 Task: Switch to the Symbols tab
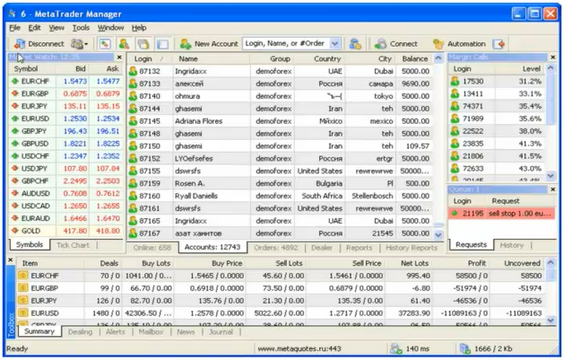click(30, 245)
